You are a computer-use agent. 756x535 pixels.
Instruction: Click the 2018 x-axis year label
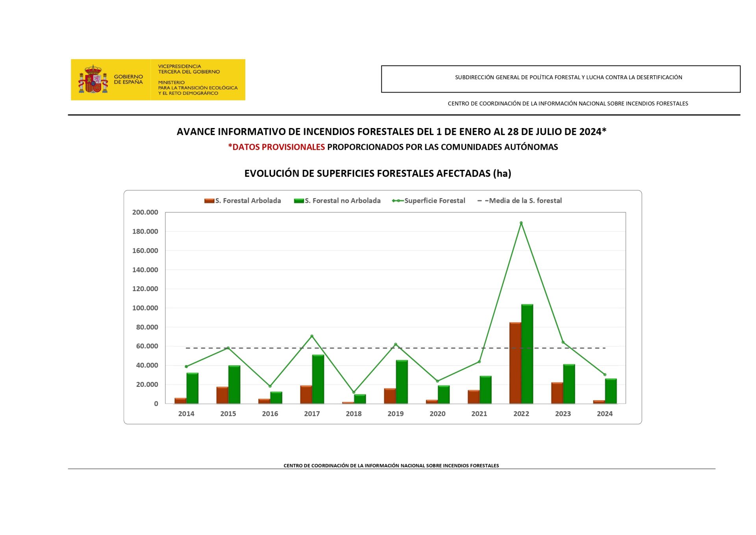354,414
